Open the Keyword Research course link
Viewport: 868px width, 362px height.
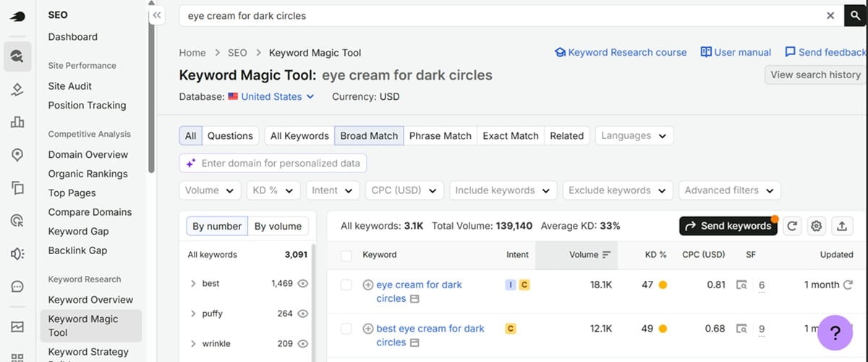(x=621, y=52)
